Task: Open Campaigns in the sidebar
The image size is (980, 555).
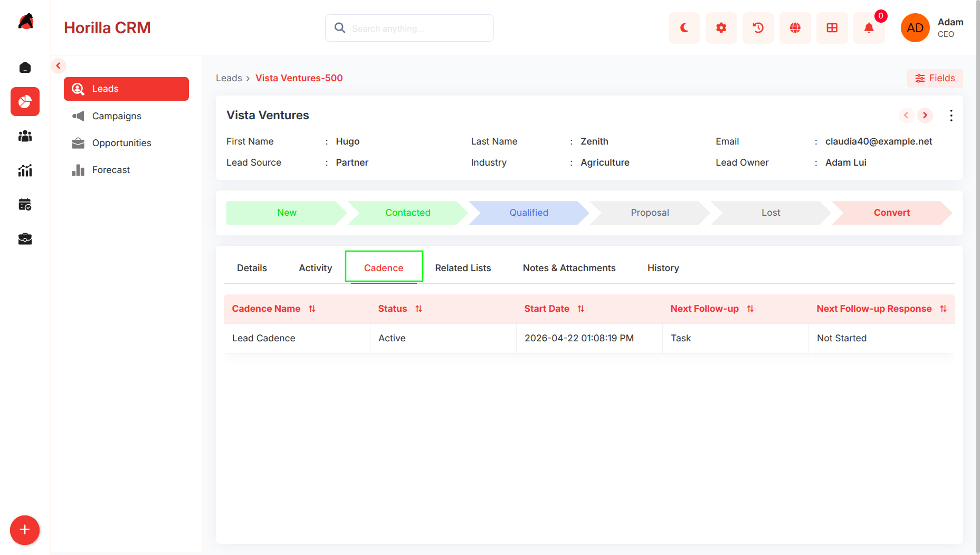Action: (126, 116)
